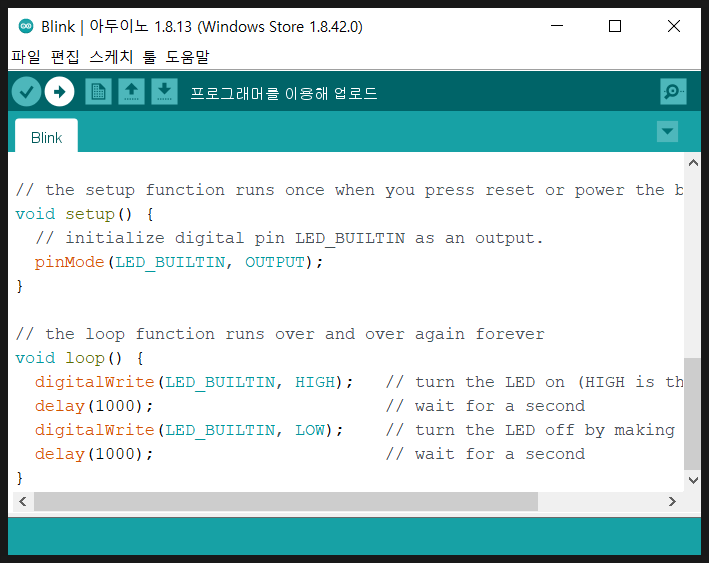This screenshot has width=709, height=563.
Task: Open the 편집 menu
Action: click(65, 57)
